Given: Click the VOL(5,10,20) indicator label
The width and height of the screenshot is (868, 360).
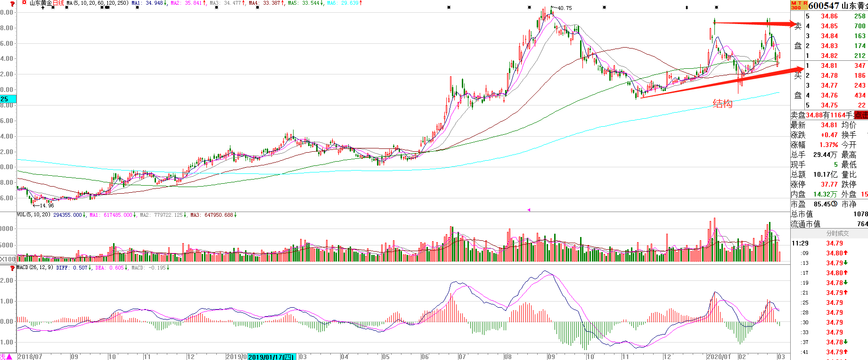Looking at the screenshot, I should [x=34, y=215].
